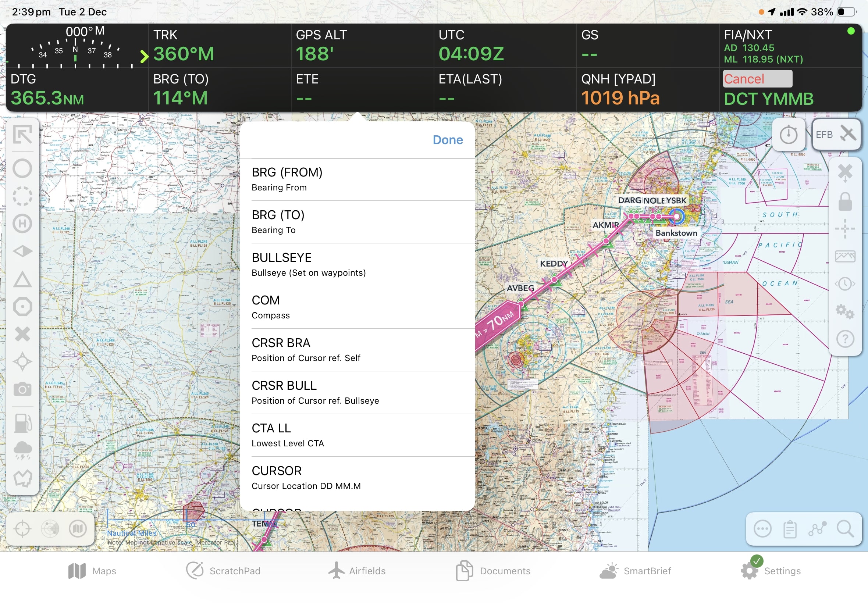Image resolution: width=868 pixels, height=603 pixels.
Task: Click the helipad H marker tool
Action: (x=22, y=224)
